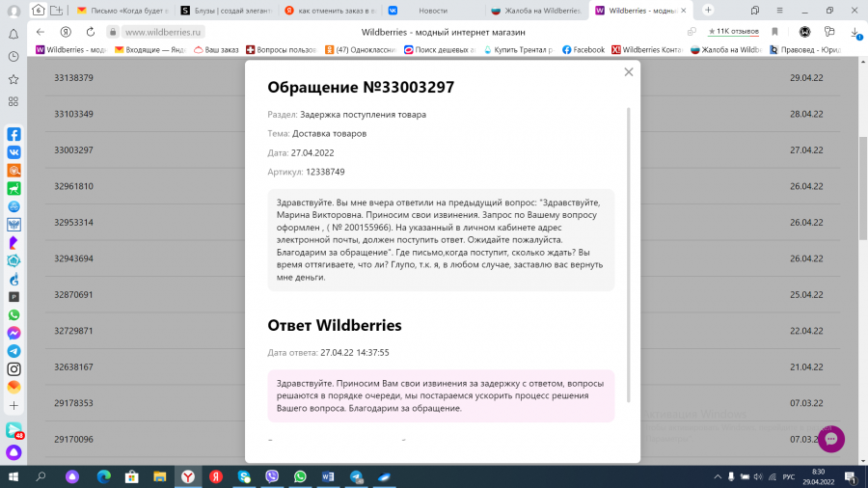868x488 pixels.
Task: Switch to the как отменить заказ tab
Action: [x=331, y=11]
